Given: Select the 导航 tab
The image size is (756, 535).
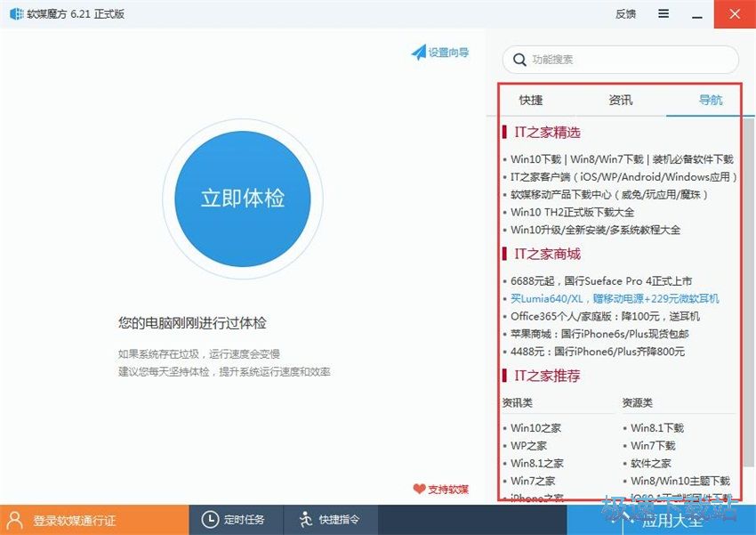Looking at the screenshot, I should pos(711,100).
